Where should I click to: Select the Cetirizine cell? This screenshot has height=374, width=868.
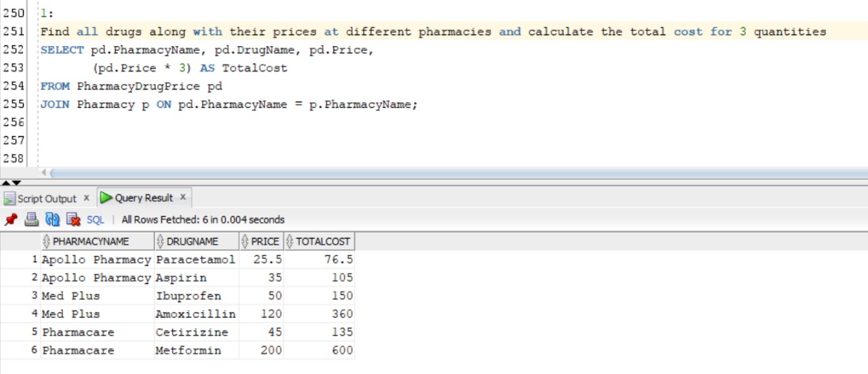pyautogui.click(x=196, y=333)
